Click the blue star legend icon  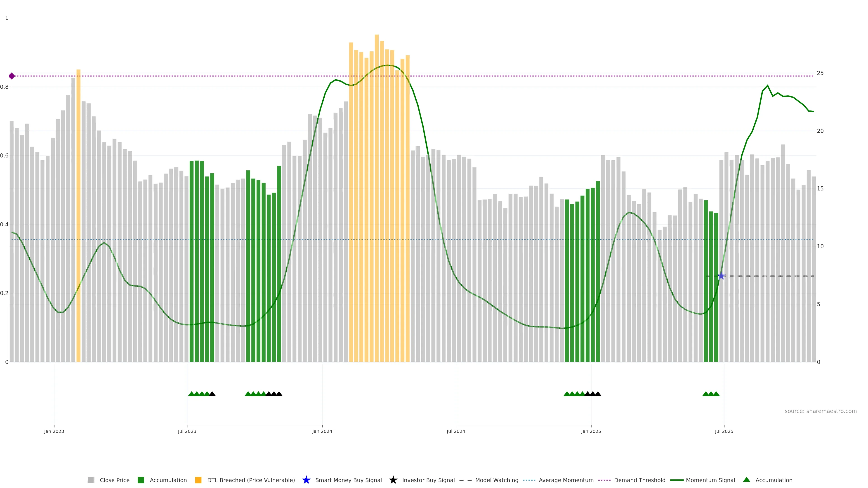pos(306,480)
